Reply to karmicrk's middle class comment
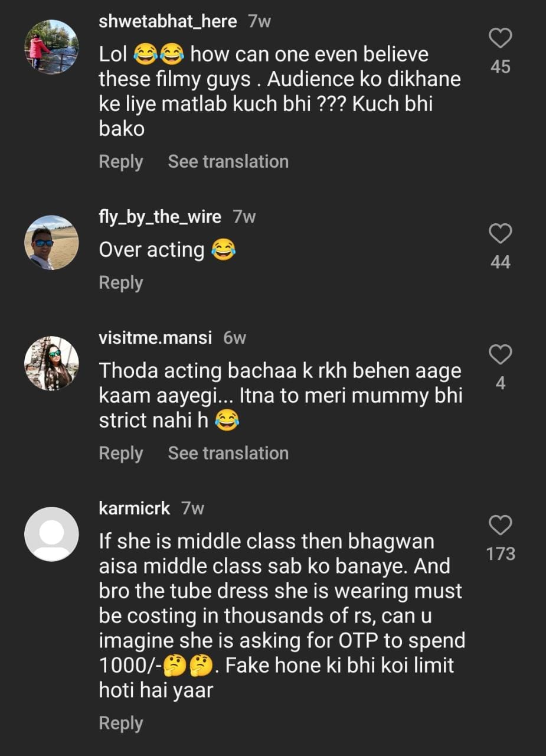 [x=121, y=724]
